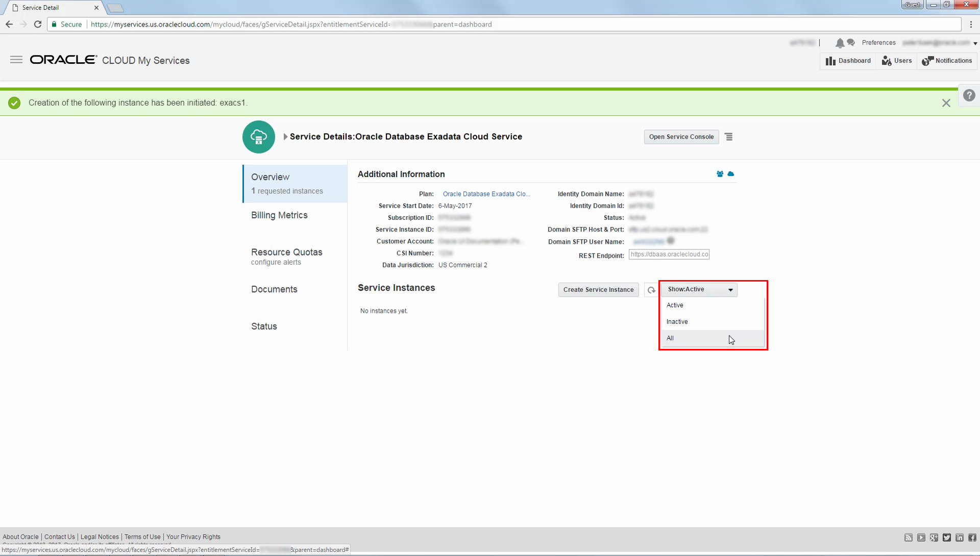
Task: Open the Users button
Action: click(897, 61)
